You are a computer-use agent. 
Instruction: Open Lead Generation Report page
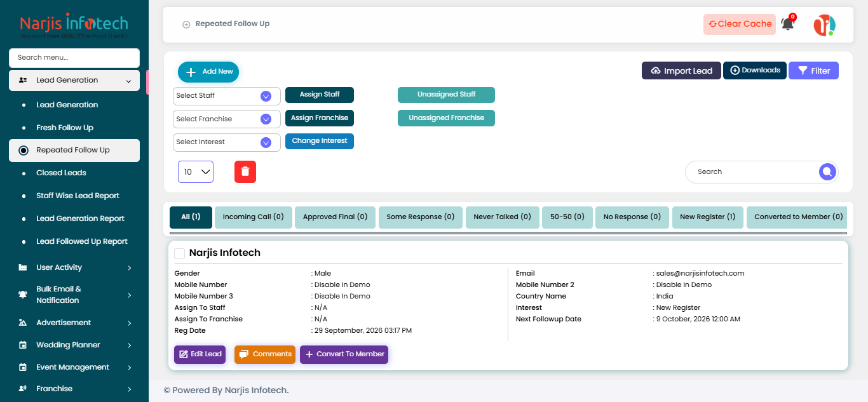coord(80,219)
